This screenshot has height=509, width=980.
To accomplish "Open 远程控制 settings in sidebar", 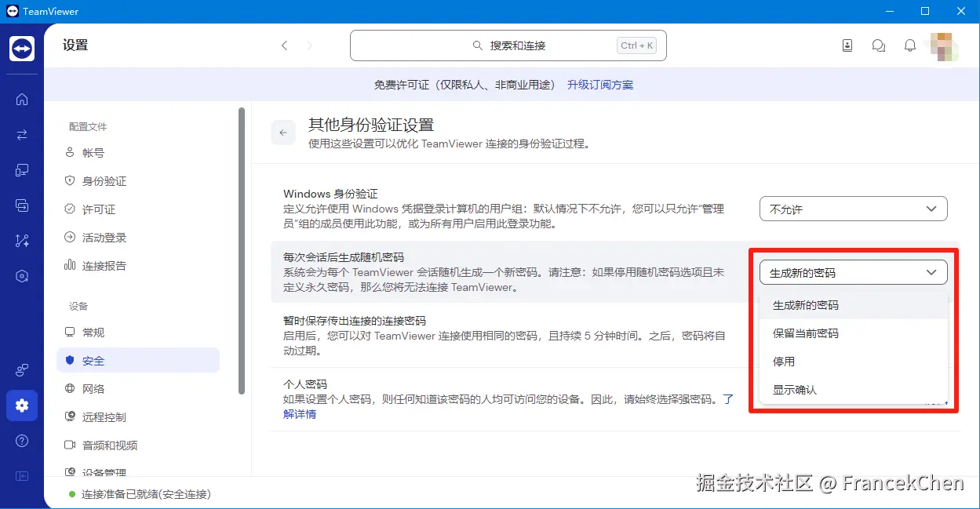I will (138, 417).
